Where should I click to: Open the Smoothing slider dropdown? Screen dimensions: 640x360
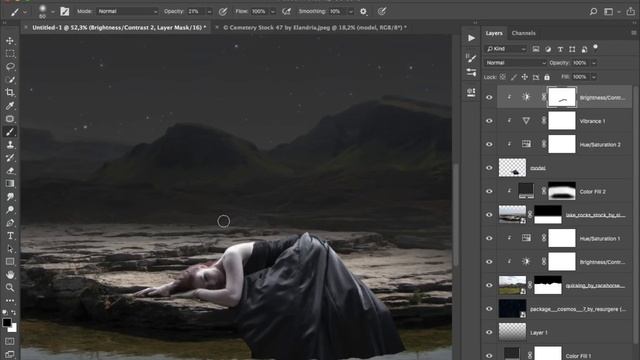(x=351, y=12)
